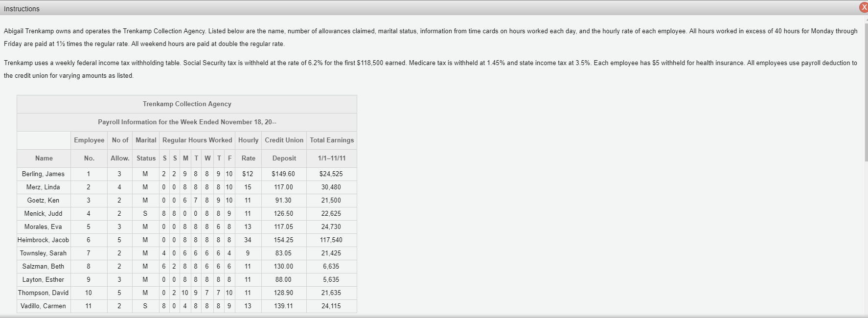
Task: Select the Regular Hours Worked header
Action: coord(197,140)
